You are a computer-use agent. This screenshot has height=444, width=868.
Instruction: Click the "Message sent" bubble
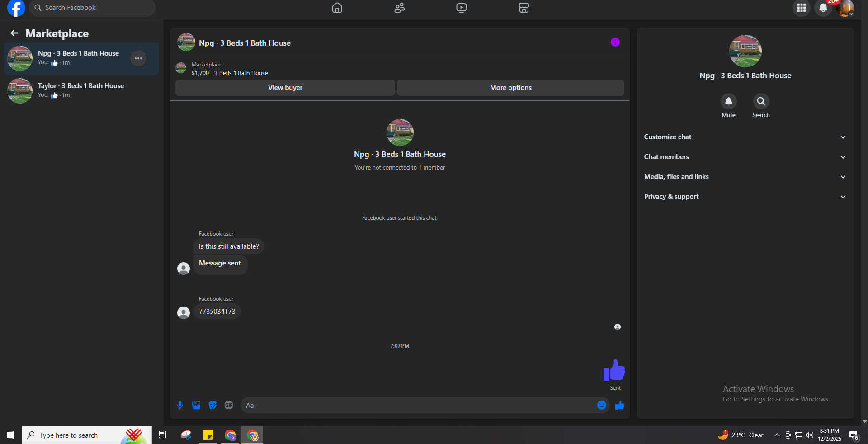click(220, 265)
